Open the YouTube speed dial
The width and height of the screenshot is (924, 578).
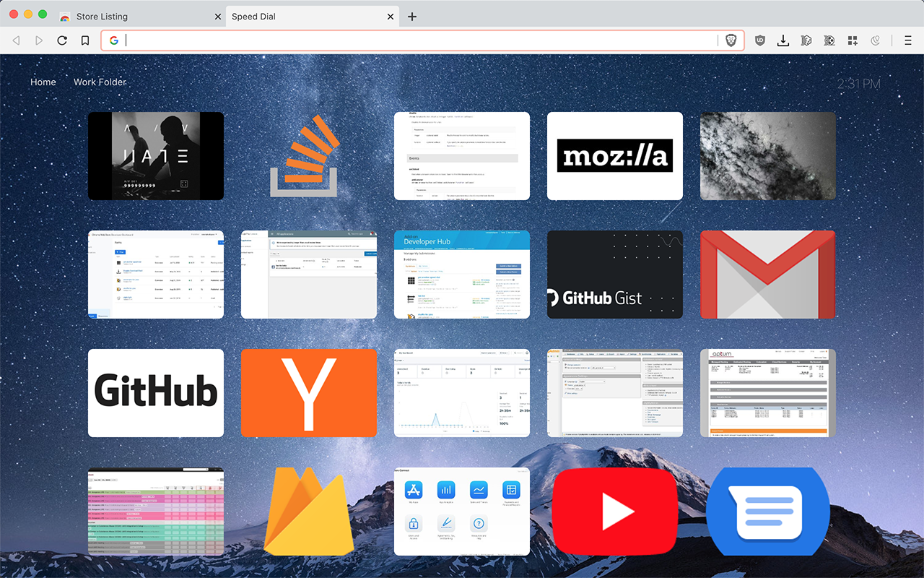(x=615, y=512)
